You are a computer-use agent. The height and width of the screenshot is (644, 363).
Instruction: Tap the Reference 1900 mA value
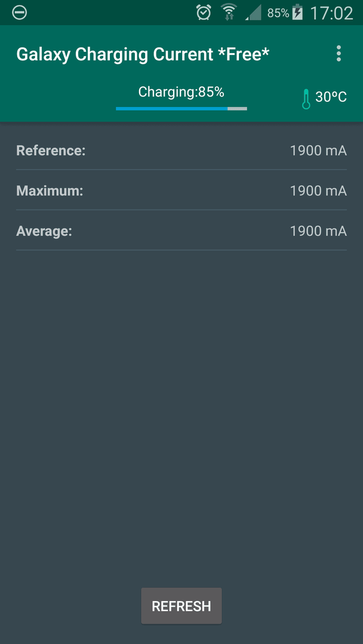coord(318,150)
